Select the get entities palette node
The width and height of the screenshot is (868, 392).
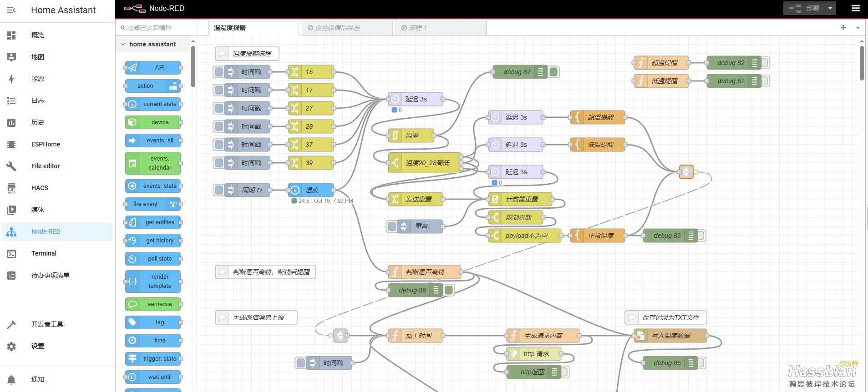tap(153, 222)
